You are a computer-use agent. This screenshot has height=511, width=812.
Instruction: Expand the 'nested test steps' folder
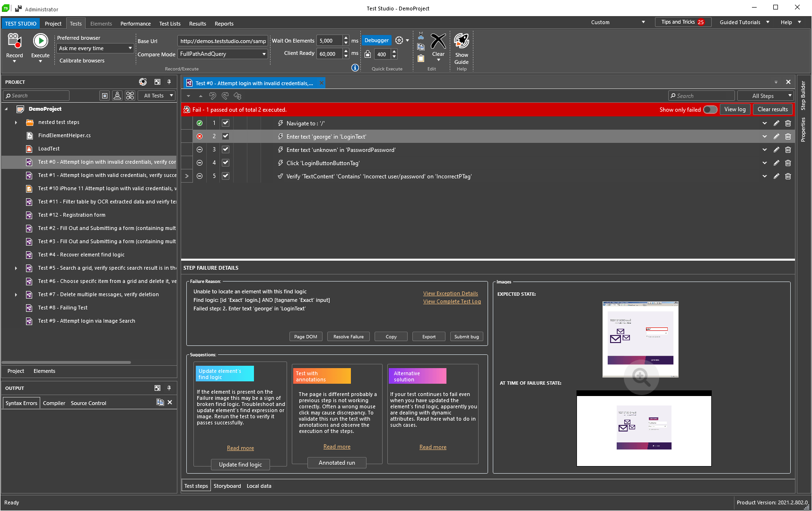coord(16,123)
